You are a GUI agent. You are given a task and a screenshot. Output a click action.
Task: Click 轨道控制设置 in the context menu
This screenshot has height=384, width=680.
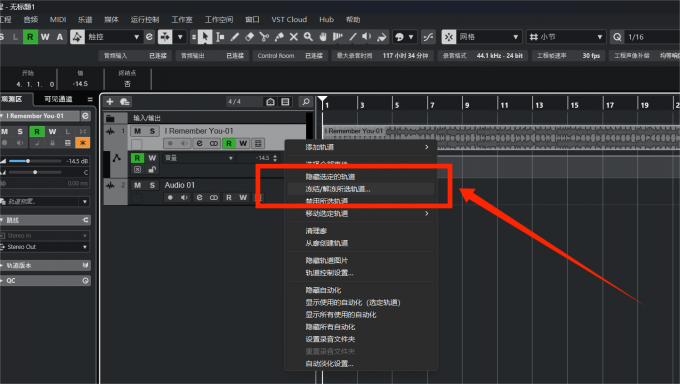pos(329,273)
